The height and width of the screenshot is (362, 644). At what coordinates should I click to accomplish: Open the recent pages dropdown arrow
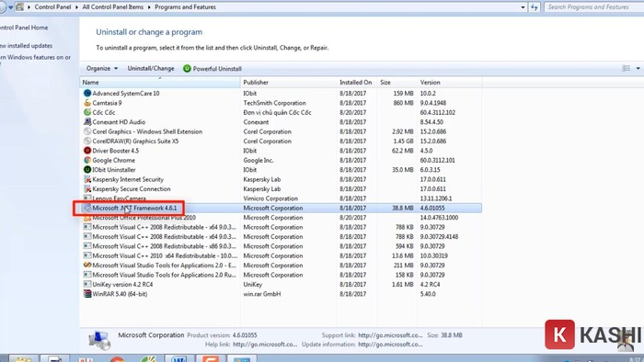(10, 7)
